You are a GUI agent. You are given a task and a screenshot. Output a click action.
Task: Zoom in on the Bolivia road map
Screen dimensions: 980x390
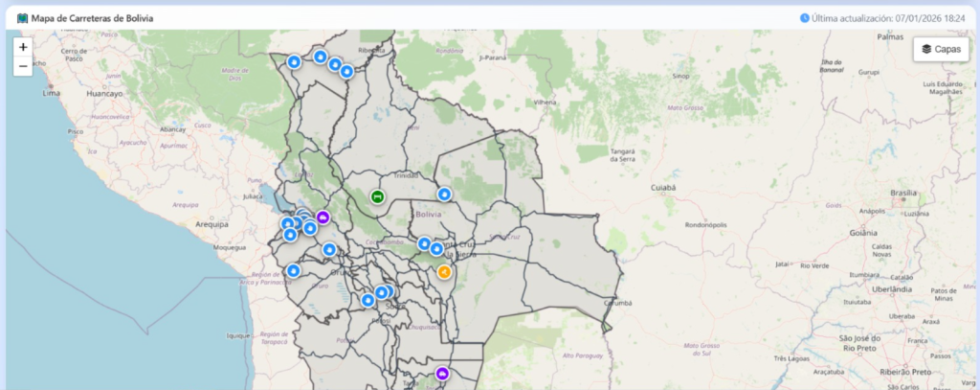pos(23,46)
